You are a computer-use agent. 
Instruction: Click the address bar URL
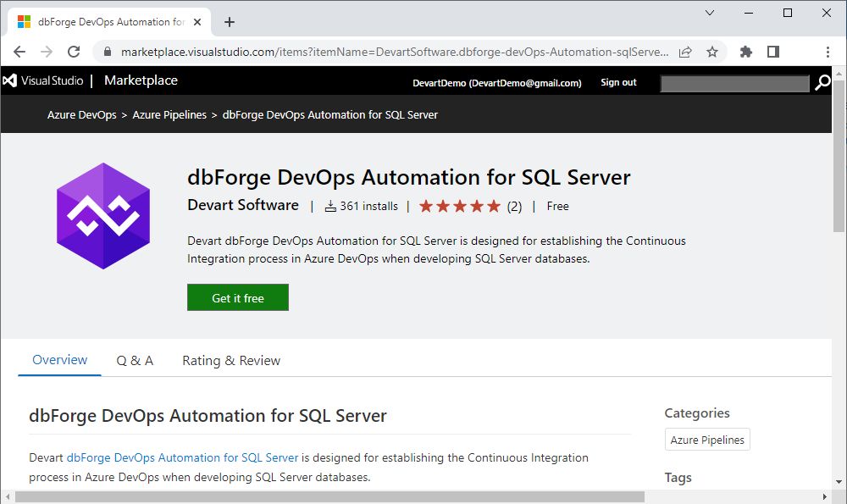395,52
